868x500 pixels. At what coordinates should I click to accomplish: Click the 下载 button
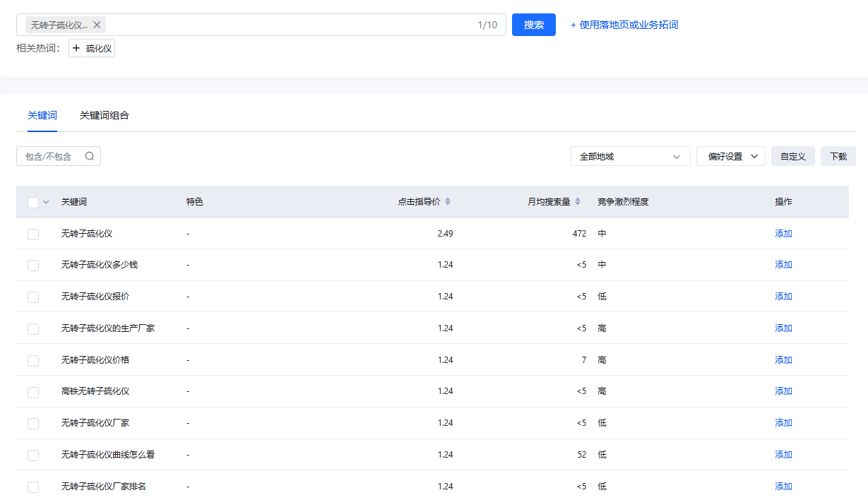pyautogui.click(x=838, y=156)
